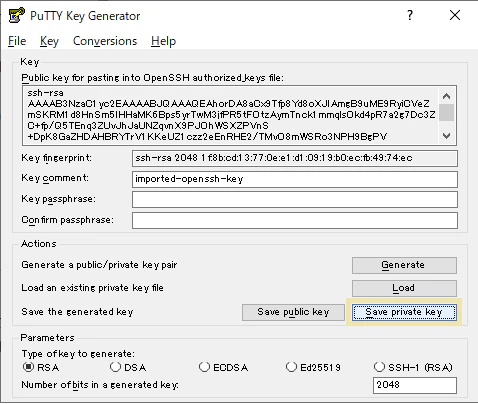Click the public key scrollbar thumb
478x404 pixels.
click(447, 113)
